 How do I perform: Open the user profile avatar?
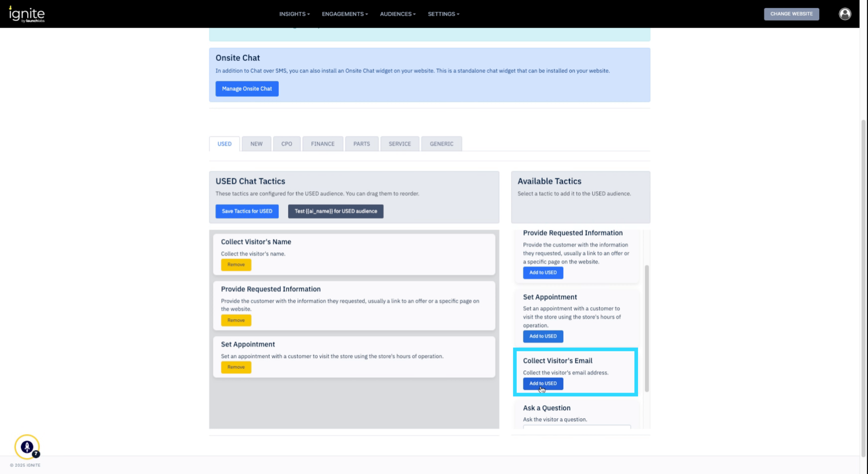(845, 14)
